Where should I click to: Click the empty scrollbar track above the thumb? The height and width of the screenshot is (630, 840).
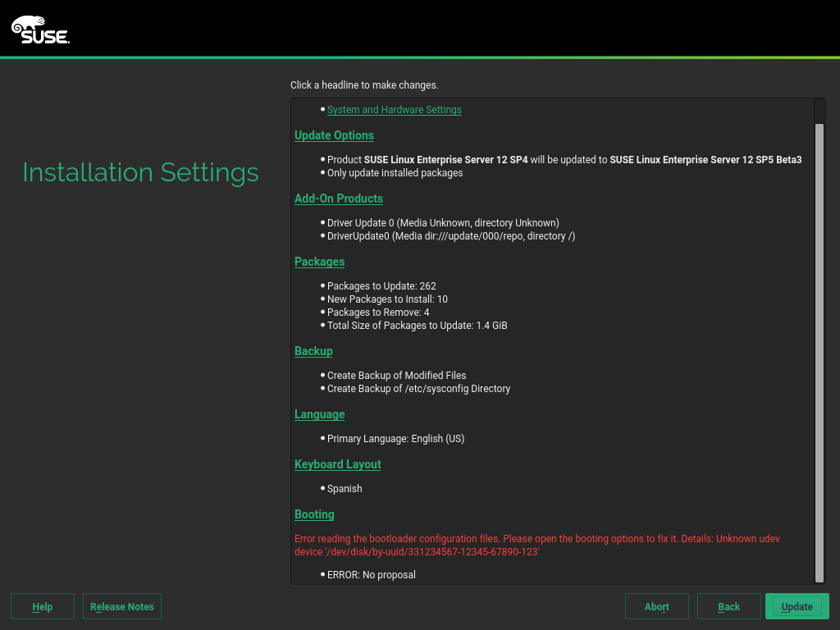819,111
